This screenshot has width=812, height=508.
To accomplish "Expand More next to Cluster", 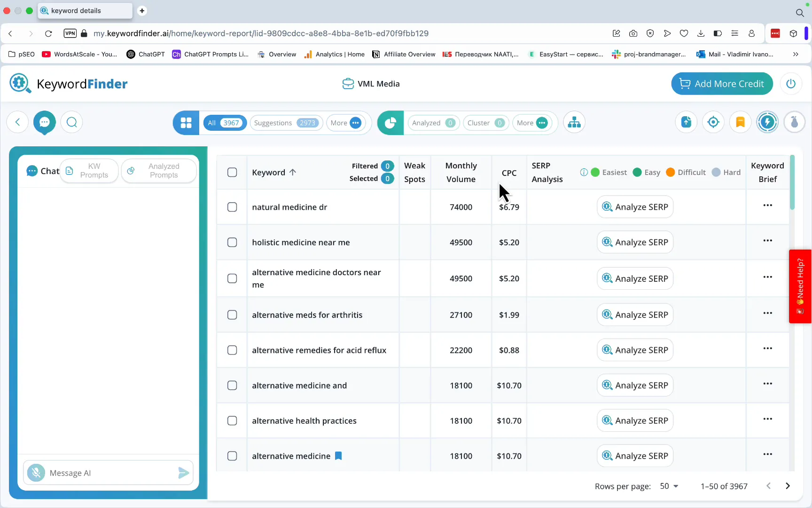I will click(x=532, y=123).
